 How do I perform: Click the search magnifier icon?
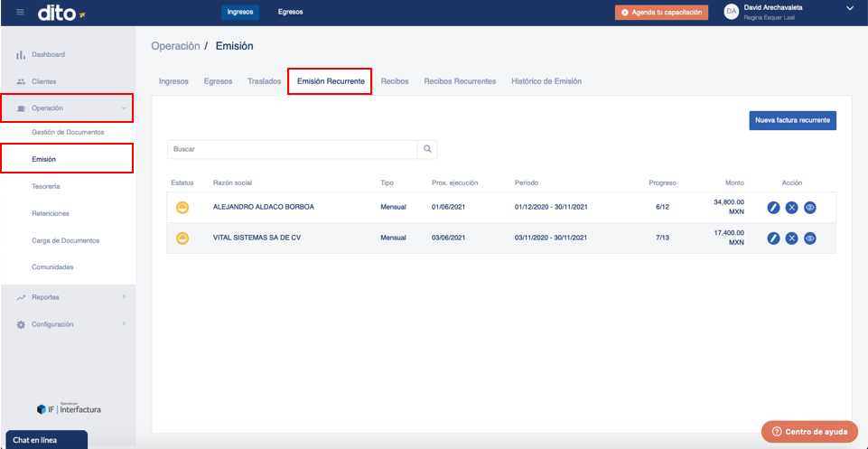point(427,149)
